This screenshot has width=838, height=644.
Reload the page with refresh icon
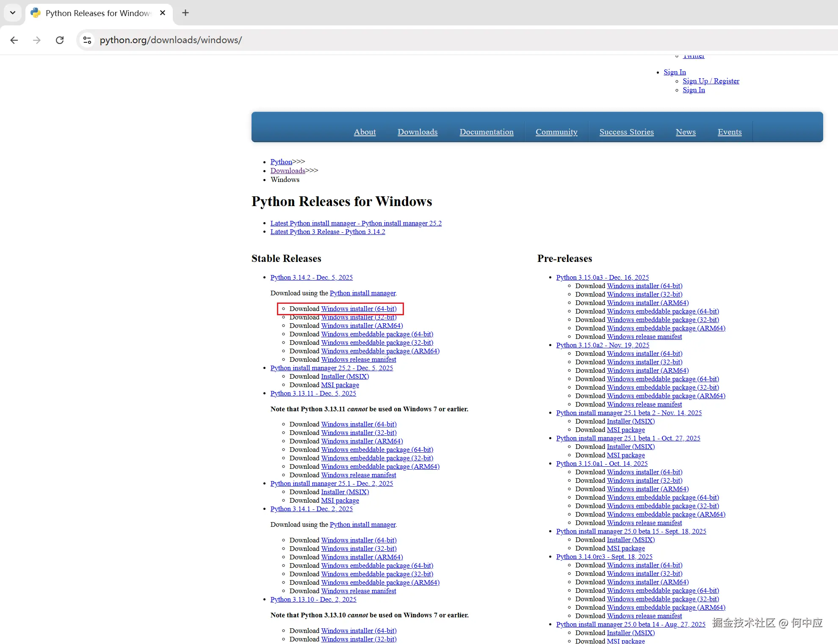click(60, 40)
